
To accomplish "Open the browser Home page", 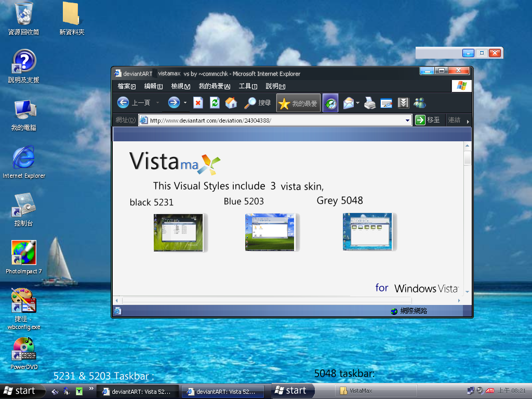I will pos(231,102).
